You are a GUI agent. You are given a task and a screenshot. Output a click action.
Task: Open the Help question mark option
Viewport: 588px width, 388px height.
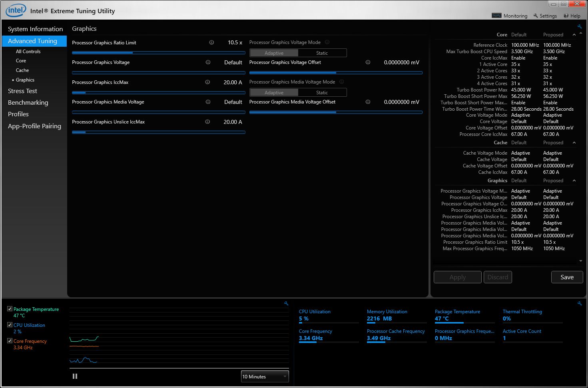tap(572, 16)
